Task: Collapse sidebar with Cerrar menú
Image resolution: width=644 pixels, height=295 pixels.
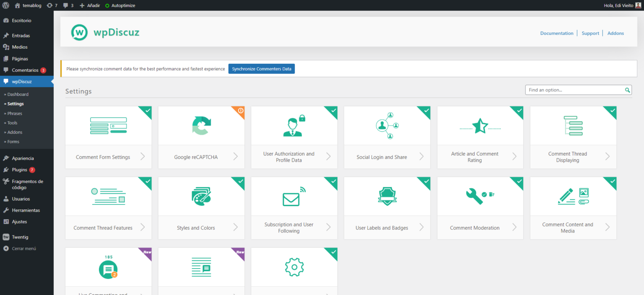Action: (x=27, y=248)
